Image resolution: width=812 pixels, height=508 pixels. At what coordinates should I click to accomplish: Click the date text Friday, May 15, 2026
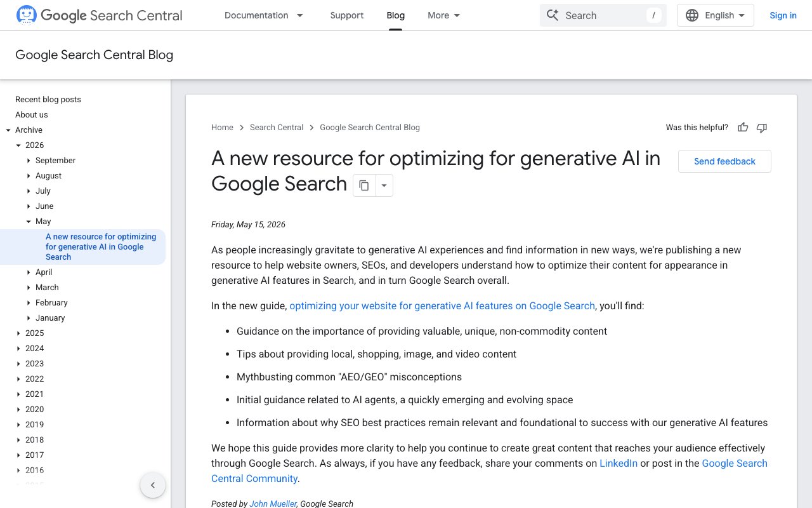click(x=248, y=225)
